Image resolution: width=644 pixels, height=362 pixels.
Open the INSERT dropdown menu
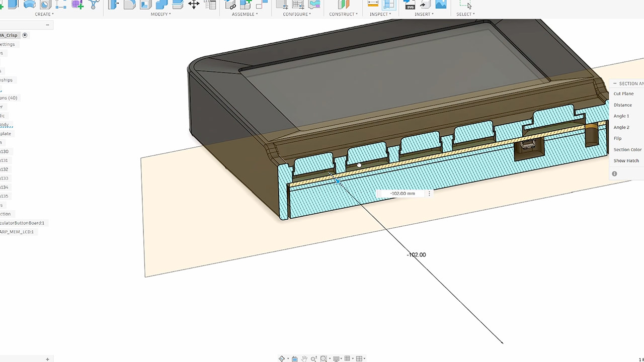click(424, 14)
